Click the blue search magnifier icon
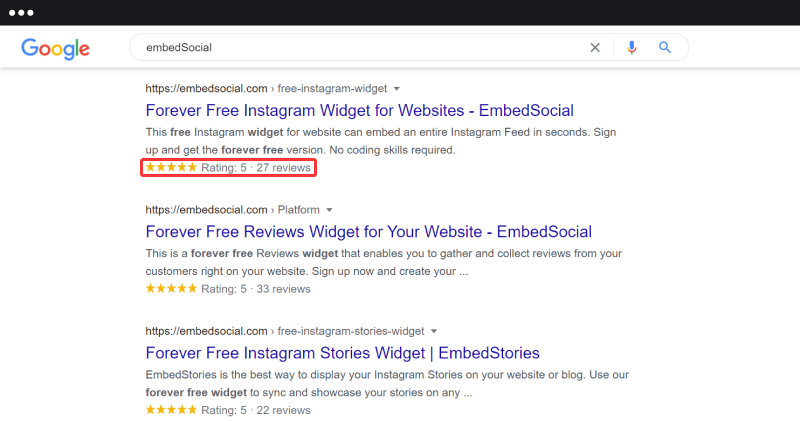Viewport: 800px width, 421px height. pyautogui.click(x=665, y=47)
